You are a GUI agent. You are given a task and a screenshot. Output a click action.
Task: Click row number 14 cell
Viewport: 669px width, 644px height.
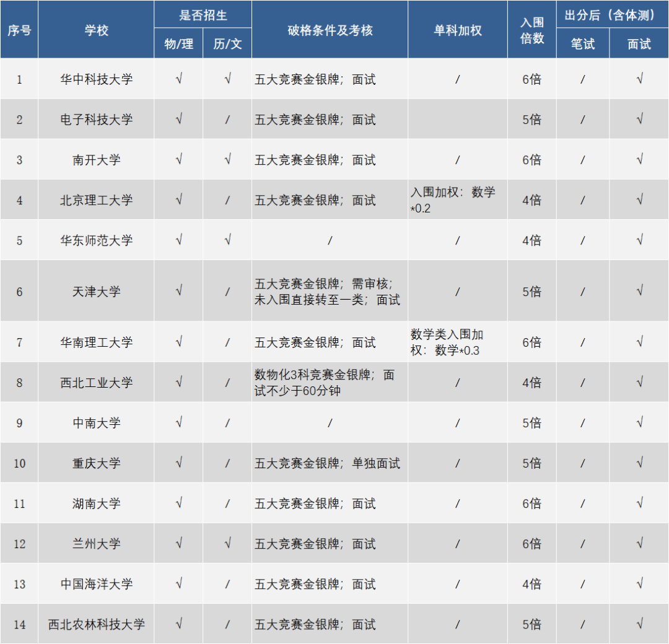[19, 624]
